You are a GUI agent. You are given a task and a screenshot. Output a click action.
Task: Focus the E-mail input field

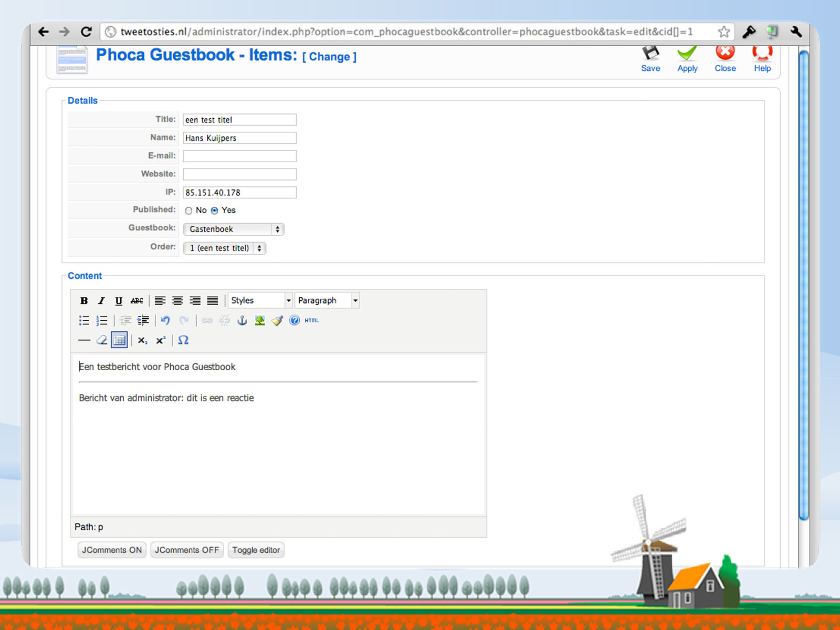(239, 156)
